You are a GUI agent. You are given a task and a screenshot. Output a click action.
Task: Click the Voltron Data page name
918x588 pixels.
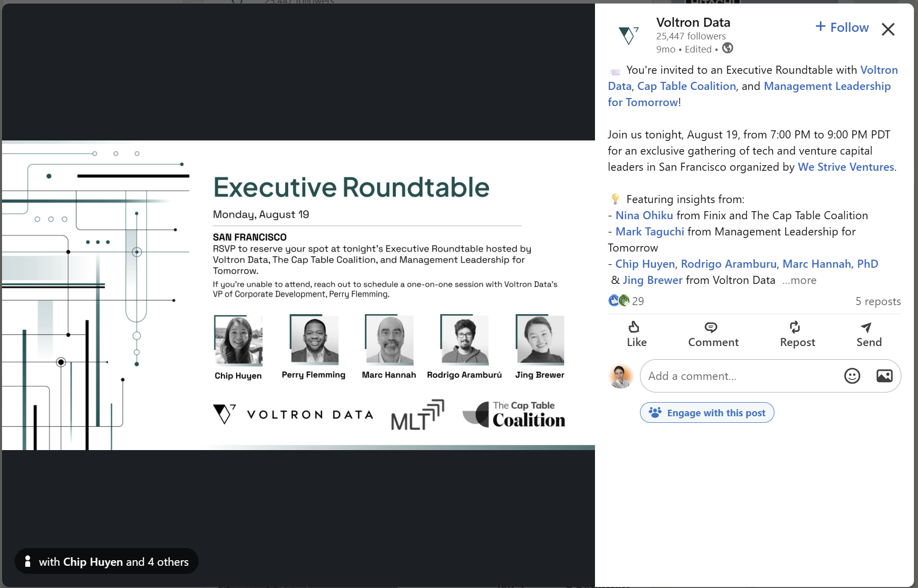click(x=693, y=22)
